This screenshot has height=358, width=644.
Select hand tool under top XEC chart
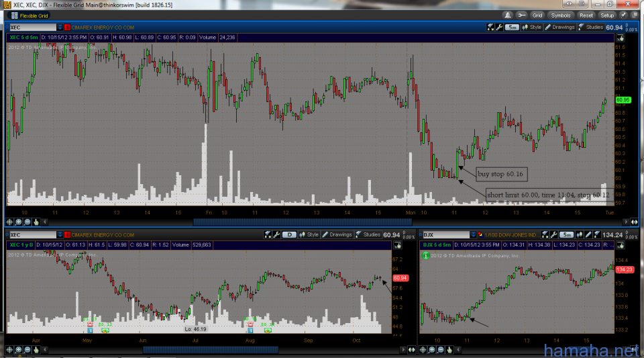coord(36,222)
